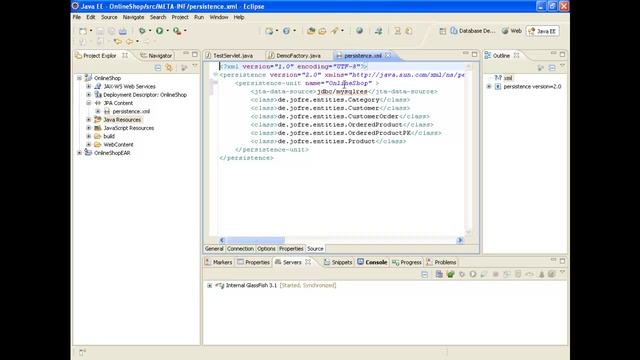Click the Collapse All icon in Project Explorer
Viewport: 640px width, 360px height.
(158, 68)
